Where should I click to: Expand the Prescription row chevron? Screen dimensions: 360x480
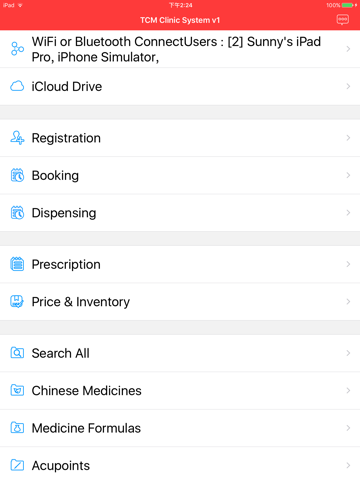point(348,264)
